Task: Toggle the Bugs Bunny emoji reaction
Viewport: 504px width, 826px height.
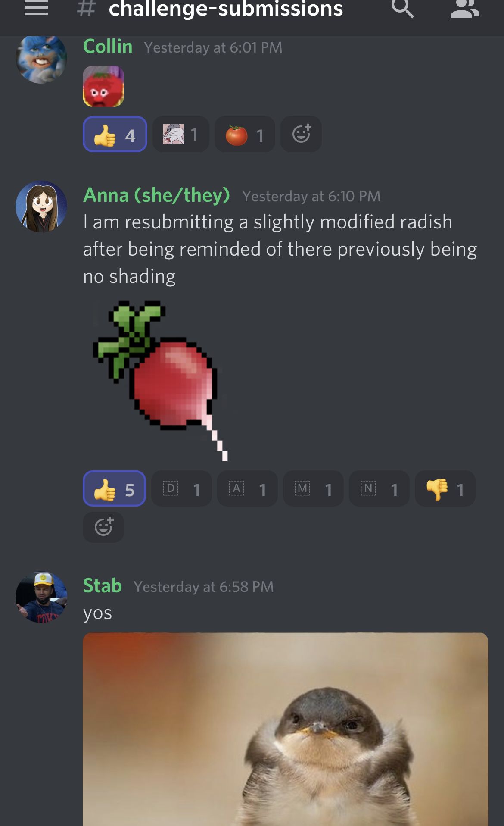Action: pyautogui.click(x=181, y=134)
